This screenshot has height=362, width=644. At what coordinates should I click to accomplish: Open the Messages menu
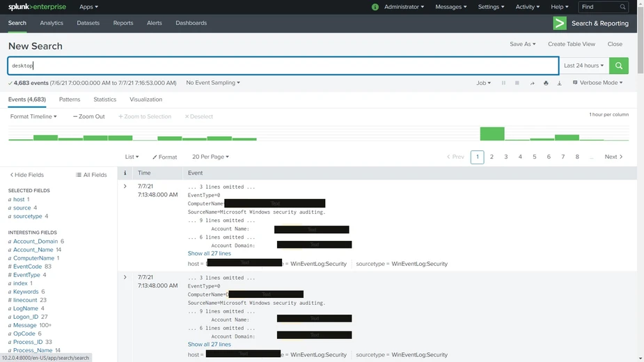[x=451, y=7]
